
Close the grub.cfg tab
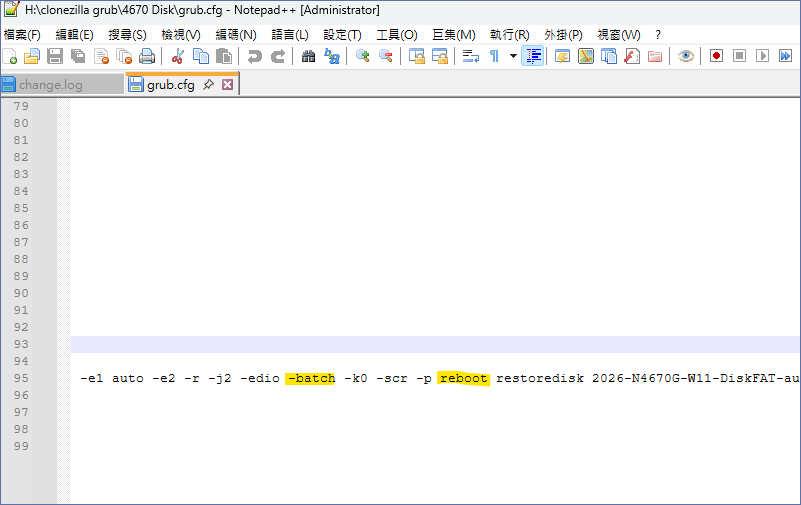click(x=227, y=85)
